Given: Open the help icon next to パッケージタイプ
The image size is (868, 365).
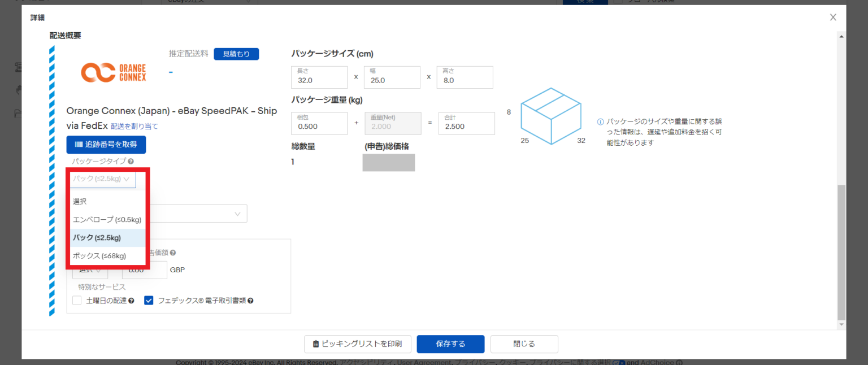Looking at the screenshot, I should click(x=130, y=161).
